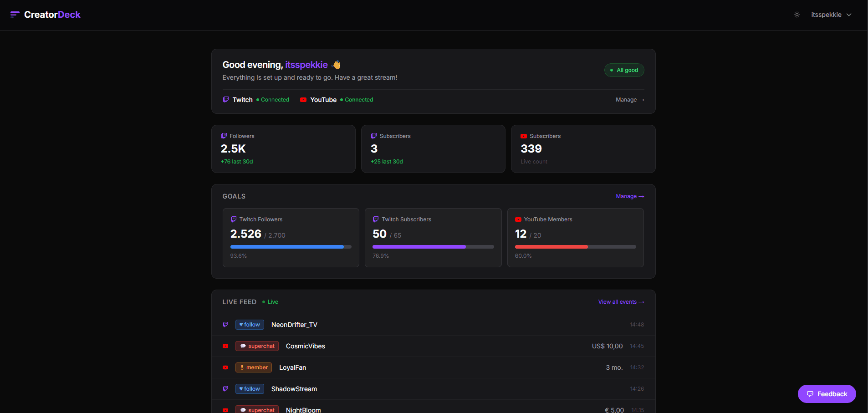868x413 pixels.
Task: Click the 93.6% goal percentage
Action: pos(239,256)
